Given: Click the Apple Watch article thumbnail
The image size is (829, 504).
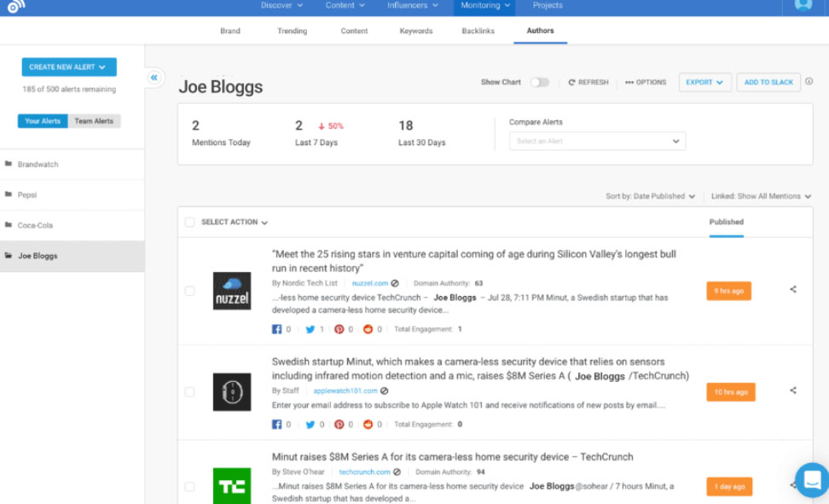Looking at the screenshot, I should pos(232,392).
